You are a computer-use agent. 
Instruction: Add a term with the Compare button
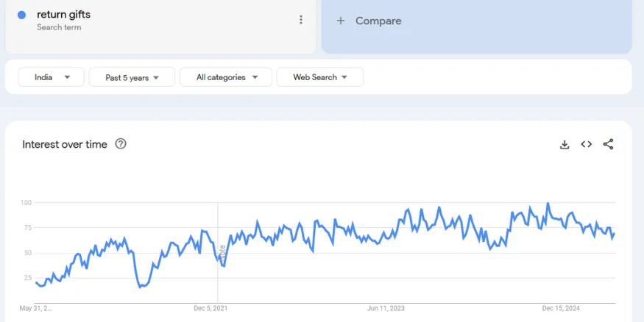[369, 21]
